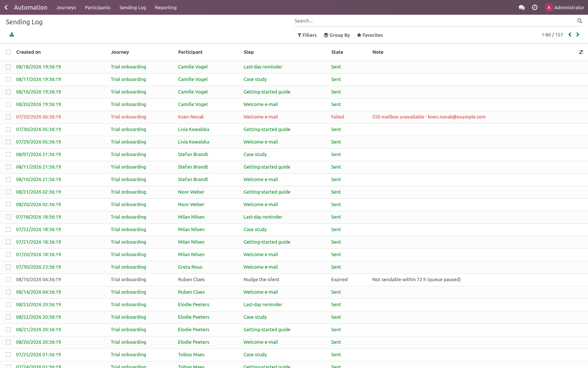Open the Reporting menu
Screen dimensions: 588x368
pyautogui.click(x=166, y=7)
